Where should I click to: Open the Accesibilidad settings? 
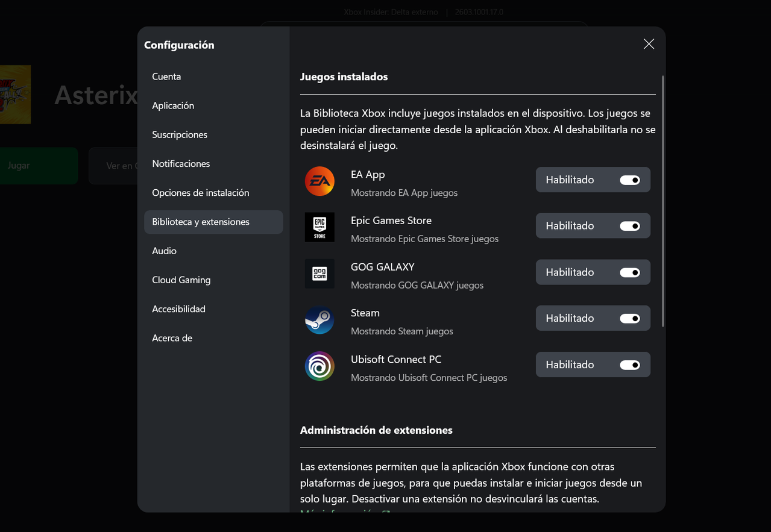coord(213,309)
